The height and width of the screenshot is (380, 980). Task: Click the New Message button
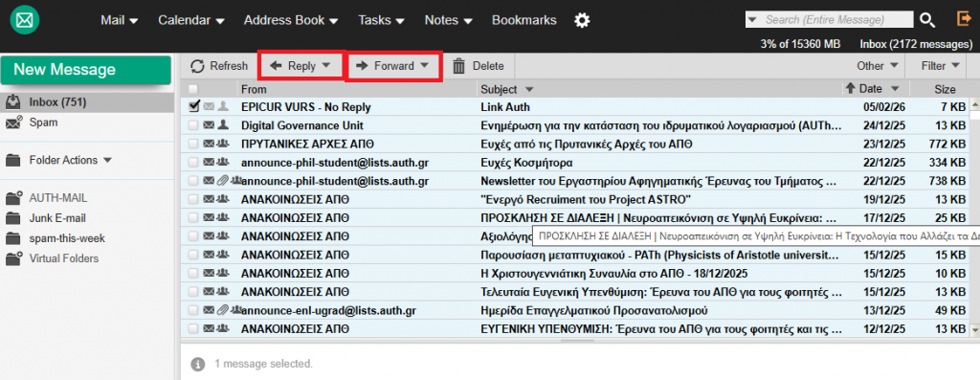85,69
